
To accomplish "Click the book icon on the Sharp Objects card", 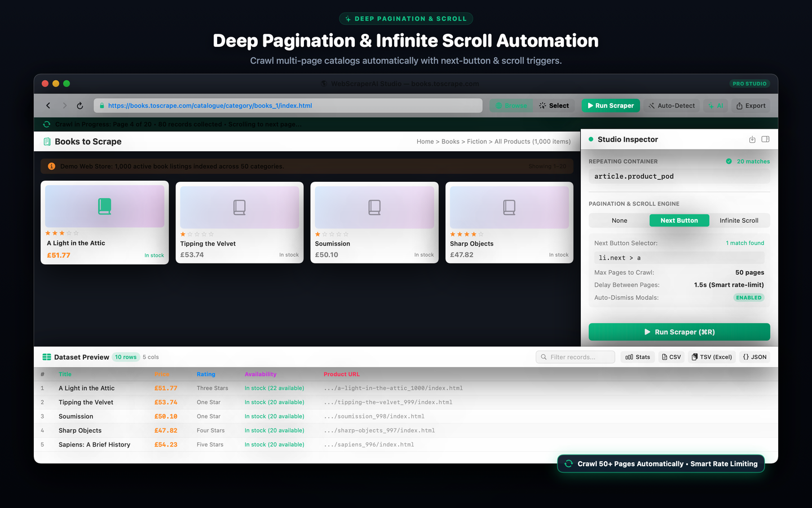I will (x=509, y=207).
